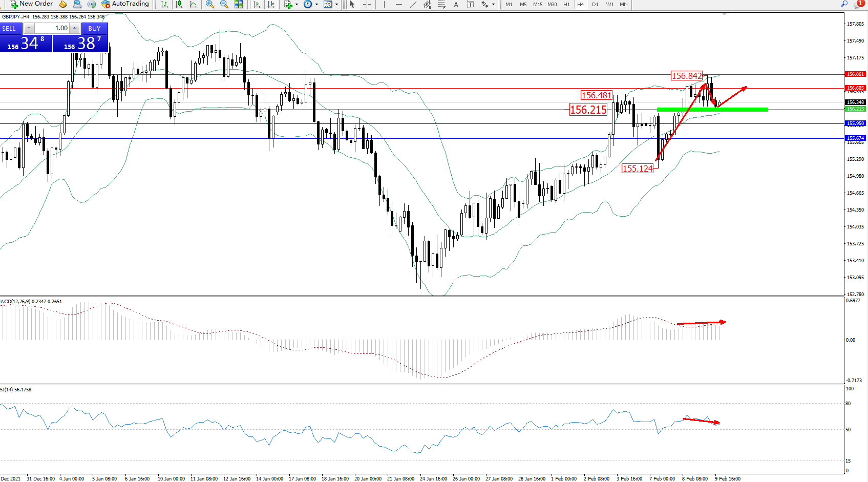Click the Zoom Out magnifier icon

tap(224, 4)
